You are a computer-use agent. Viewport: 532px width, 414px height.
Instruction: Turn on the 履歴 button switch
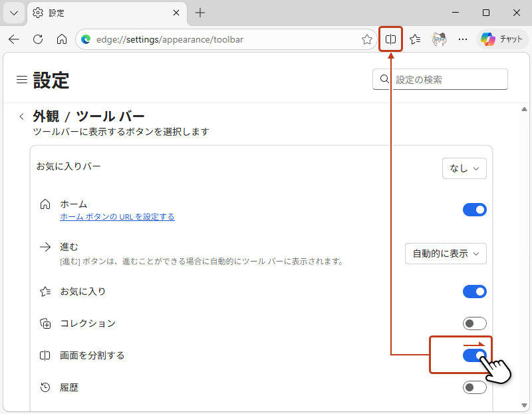[x=474, y=387]
